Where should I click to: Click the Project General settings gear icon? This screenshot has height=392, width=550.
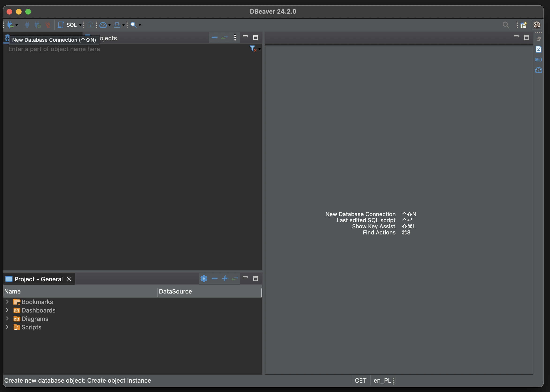(203, 278)
